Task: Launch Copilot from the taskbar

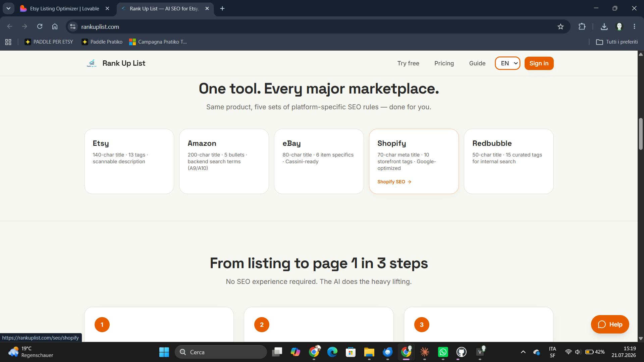Action: (296, 352)
